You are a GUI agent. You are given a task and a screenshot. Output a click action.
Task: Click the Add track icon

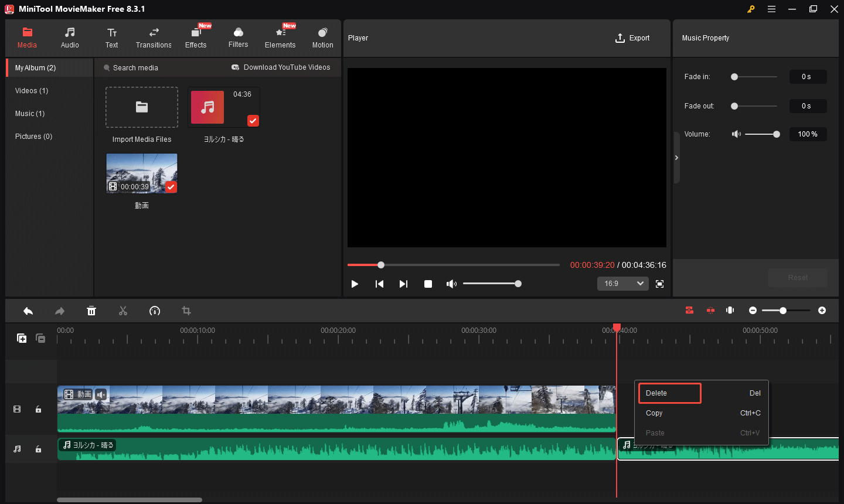22,338
